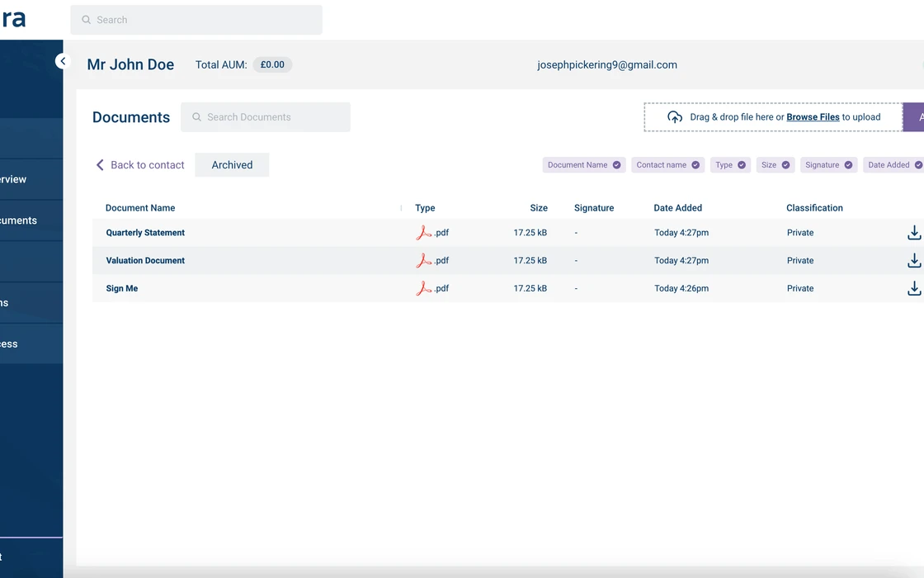Viewport: 924px width, 578px height.
Task: Open the Quarterly Statement document
Action: [x=145, y=232]
